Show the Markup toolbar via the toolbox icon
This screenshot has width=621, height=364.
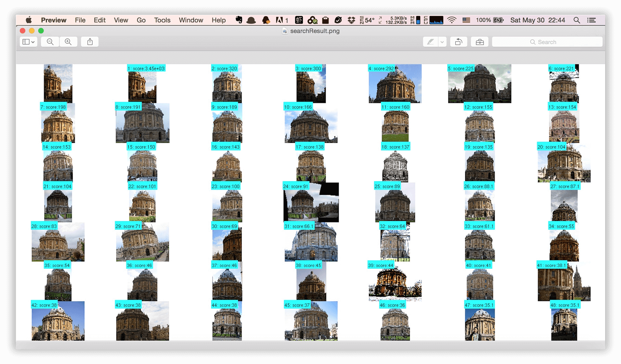[x=479, y=42]
